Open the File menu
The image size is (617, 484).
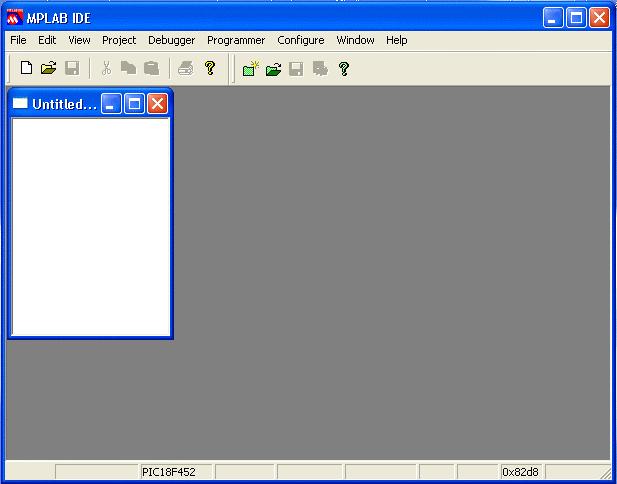[x=18, y=40]
